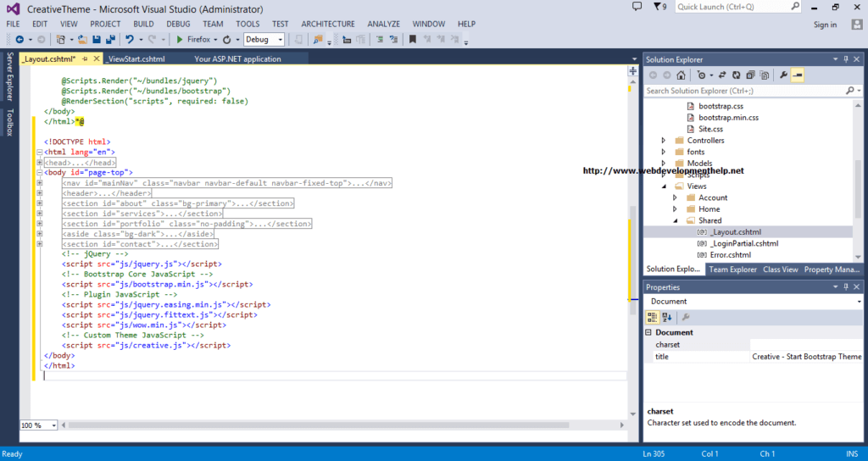Click the Pending Changes Filter icon
The width and height of the screenshot is (868, 461).
coord(701,75)
